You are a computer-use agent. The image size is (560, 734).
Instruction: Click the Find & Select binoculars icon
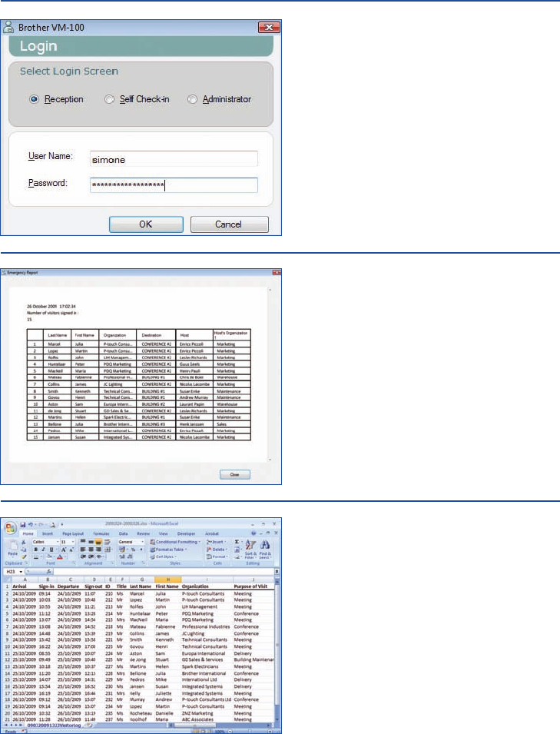tap(265, 549)
